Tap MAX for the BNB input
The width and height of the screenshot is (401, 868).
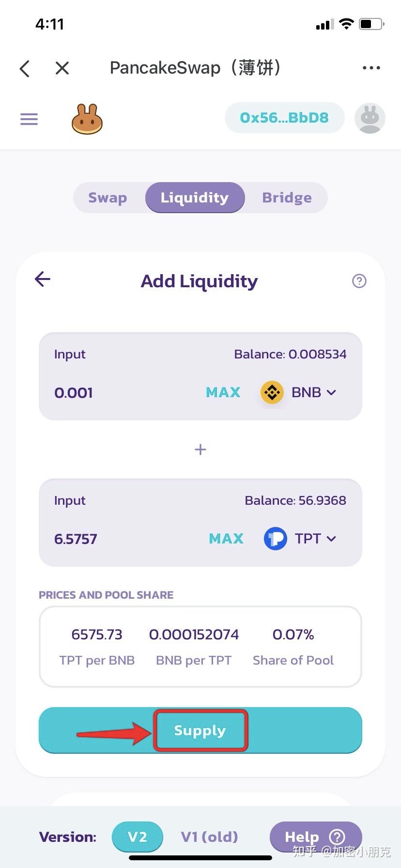click(x=223, y=392)
